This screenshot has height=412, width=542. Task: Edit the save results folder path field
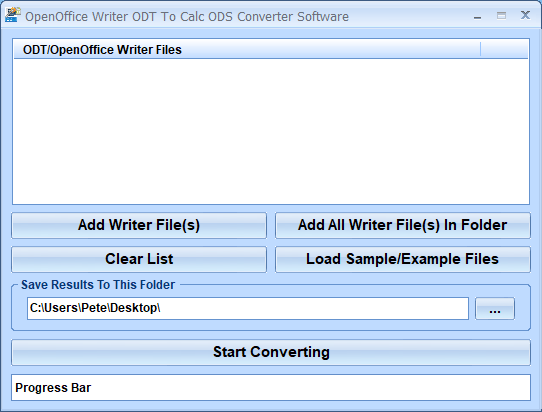tap(248, 308)
